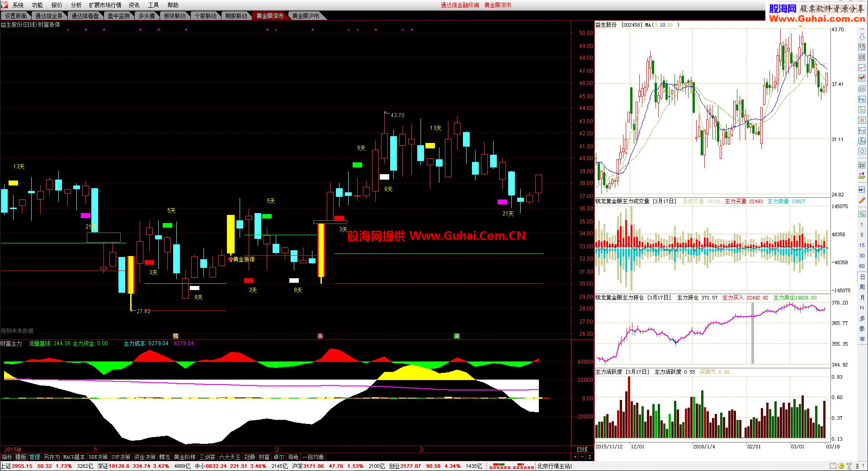Image resolution: width=868 pixels, height=471 pixels.
Task: Click the 管理 button at bottom
Action: pos(35,457)
